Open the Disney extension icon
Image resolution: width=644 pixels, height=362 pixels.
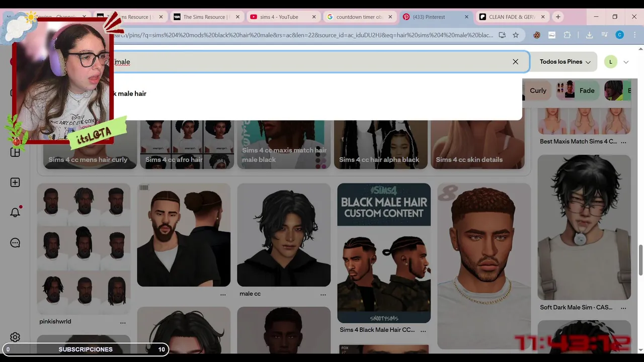[552, 35]
